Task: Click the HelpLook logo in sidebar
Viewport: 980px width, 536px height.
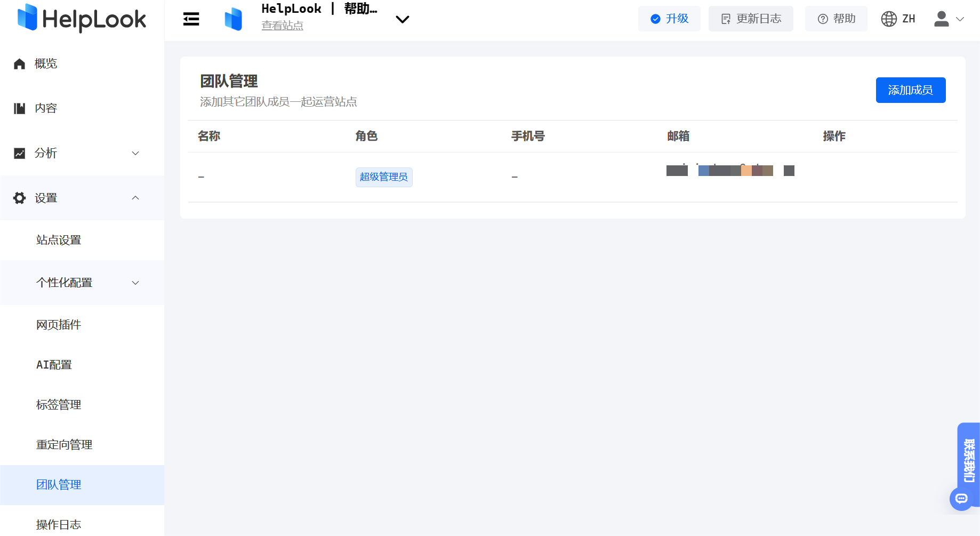Action: click(82, 19)
